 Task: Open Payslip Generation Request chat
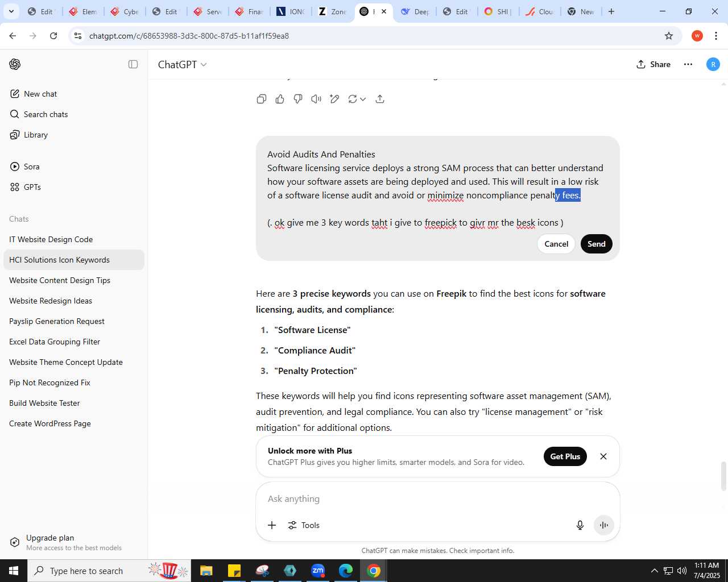click(74, 321)
